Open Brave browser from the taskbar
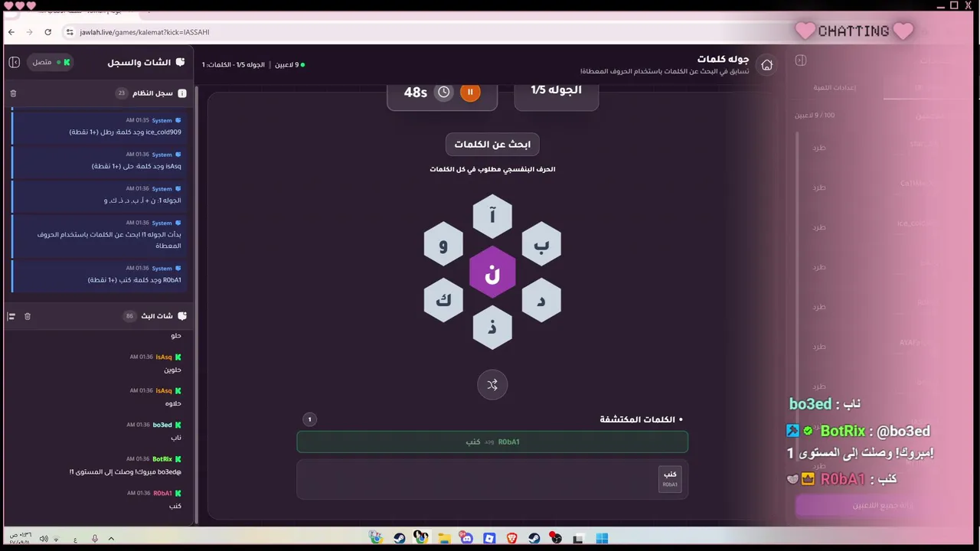The height and width of the screenshot is (551, 980). pyautogui.click(x=511, y=539)
